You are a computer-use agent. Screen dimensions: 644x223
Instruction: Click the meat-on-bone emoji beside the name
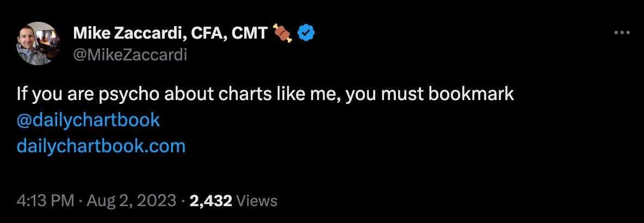283,34
